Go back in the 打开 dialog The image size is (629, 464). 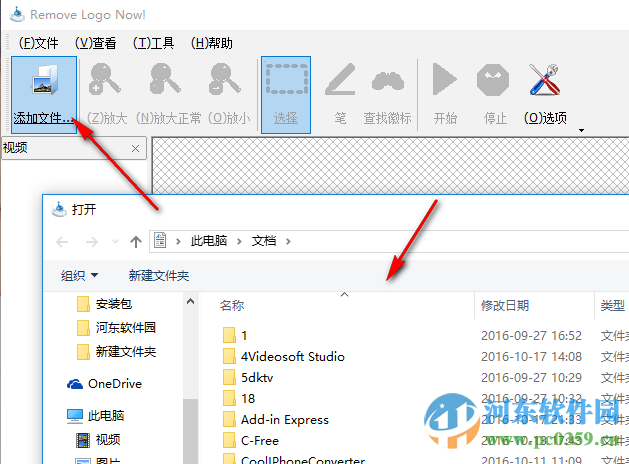(x=62, y=242)
